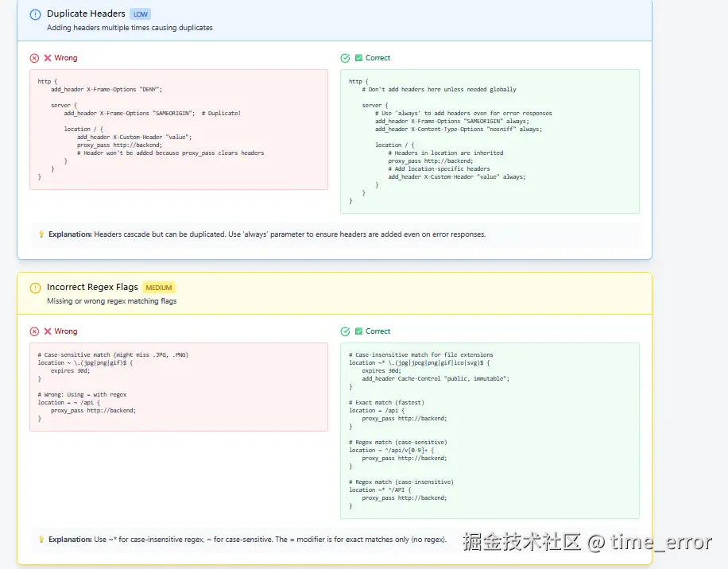Click the Wrong label in the Incorrect Regex Flags card

click(65, 331)
